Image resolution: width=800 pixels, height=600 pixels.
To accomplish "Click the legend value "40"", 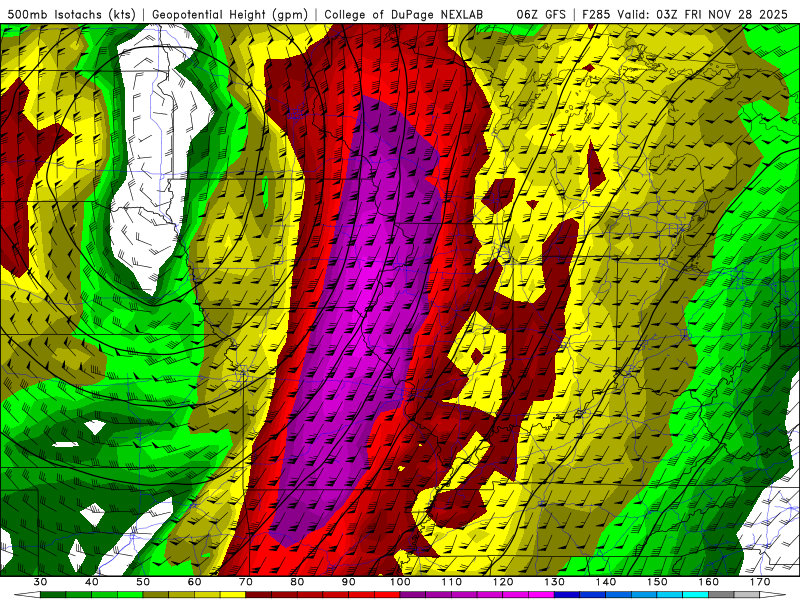I will tap(92, 582).
